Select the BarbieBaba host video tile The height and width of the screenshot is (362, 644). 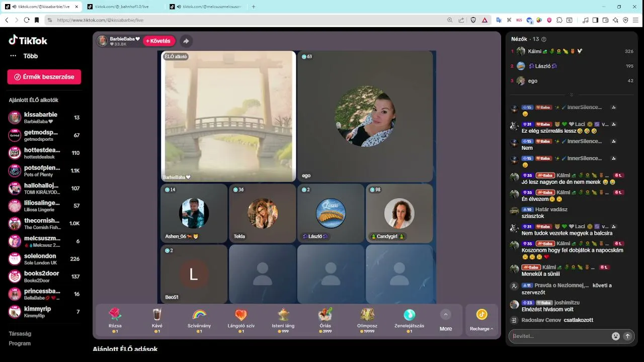(x=228, y=116)
